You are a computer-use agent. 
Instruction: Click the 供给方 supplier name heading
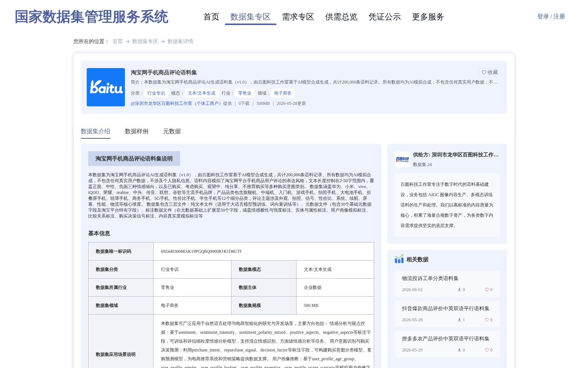(456, 155)
